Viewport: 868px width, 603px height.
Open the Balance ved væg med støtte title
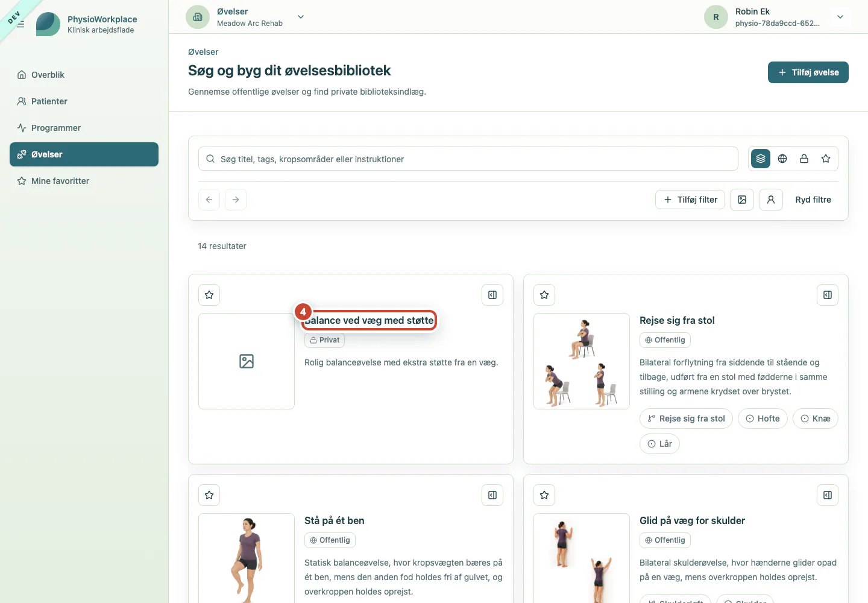(x=369, y=320)
